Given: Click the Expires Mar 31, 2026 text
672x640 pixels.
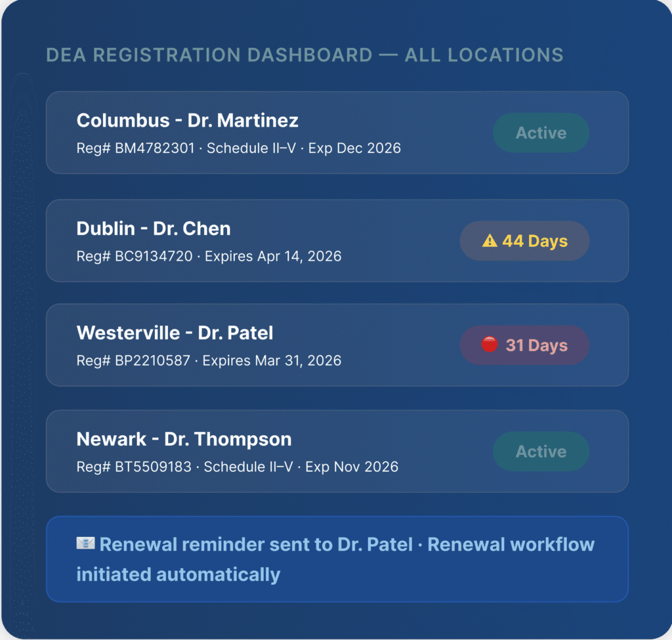Looking at the screenshot, I should coord(272,360).
